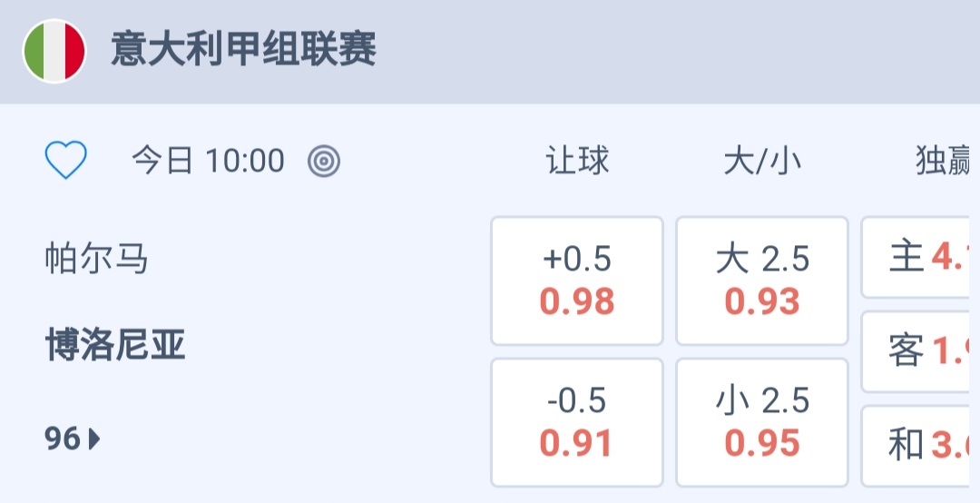Select the 和 draw odds

coord(920,445)
